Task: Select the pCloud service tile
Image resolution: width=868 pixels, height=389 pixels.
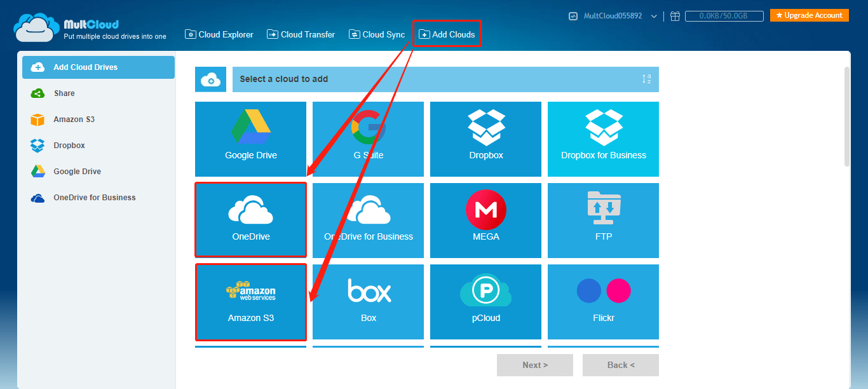Action: pos(485,302)
